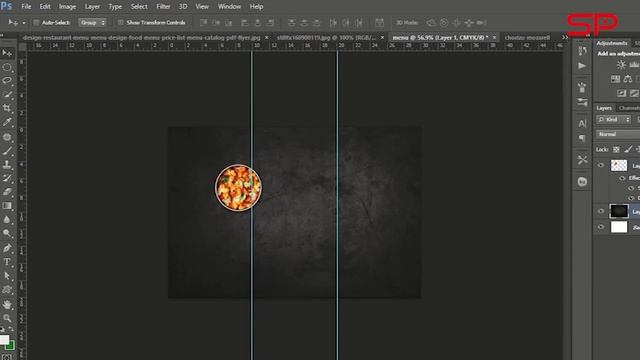Select the Eyedropper tool
This screenshot has height=360, width=640.
[7, 122]
